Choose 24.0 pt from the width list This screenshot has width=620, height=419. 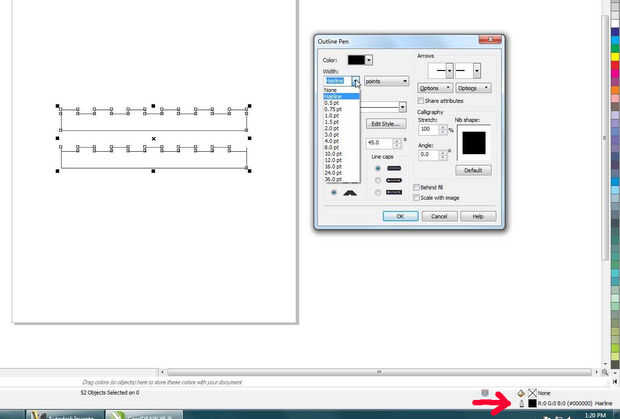coord(342,173)
